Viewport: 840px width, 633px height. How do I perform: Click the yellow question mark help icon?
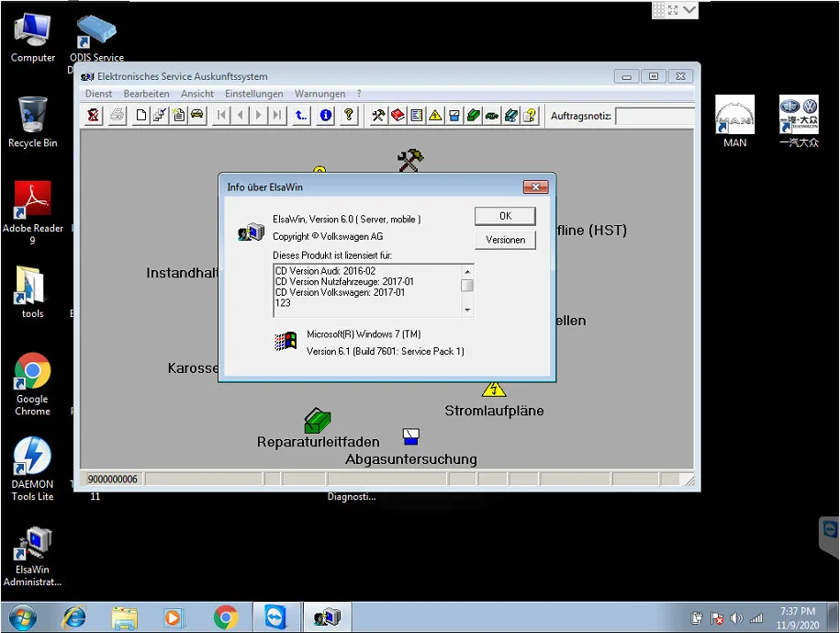tap(349, 115)
